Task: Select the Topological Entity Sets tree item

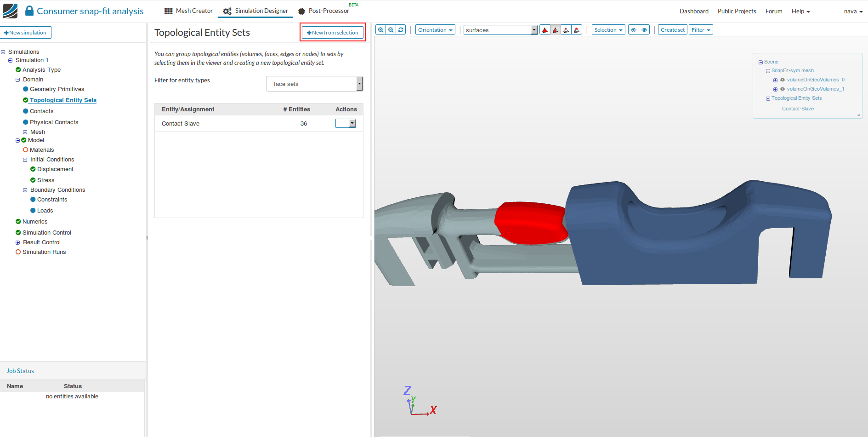Action: pos(63,100)
